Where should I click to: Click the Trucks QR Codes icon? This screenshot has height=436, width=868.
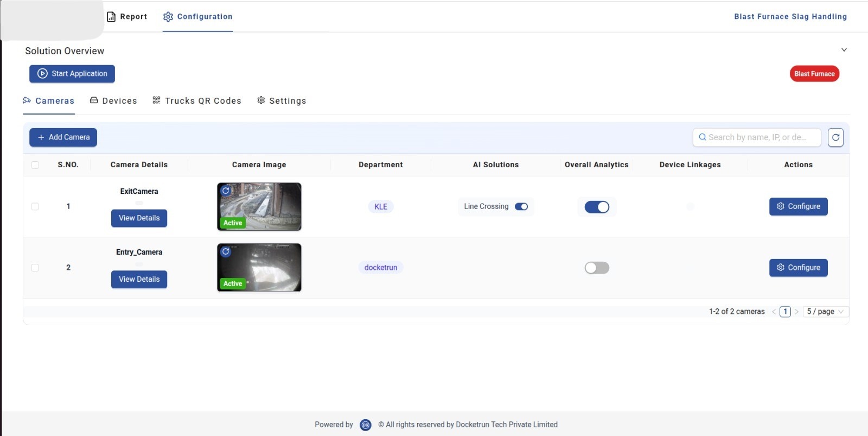156,100
